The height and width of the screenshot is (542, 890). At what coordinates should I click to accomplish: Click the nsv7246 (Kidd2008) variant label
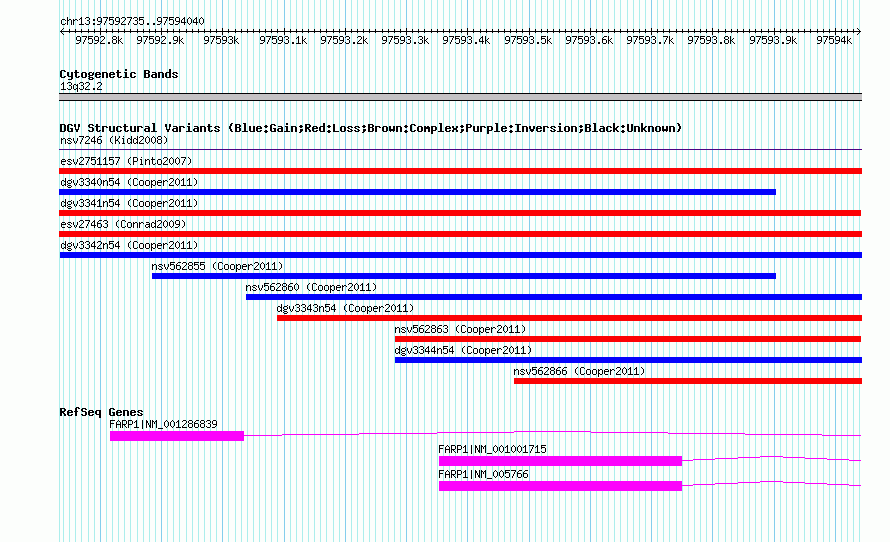(x=114, y=140)
